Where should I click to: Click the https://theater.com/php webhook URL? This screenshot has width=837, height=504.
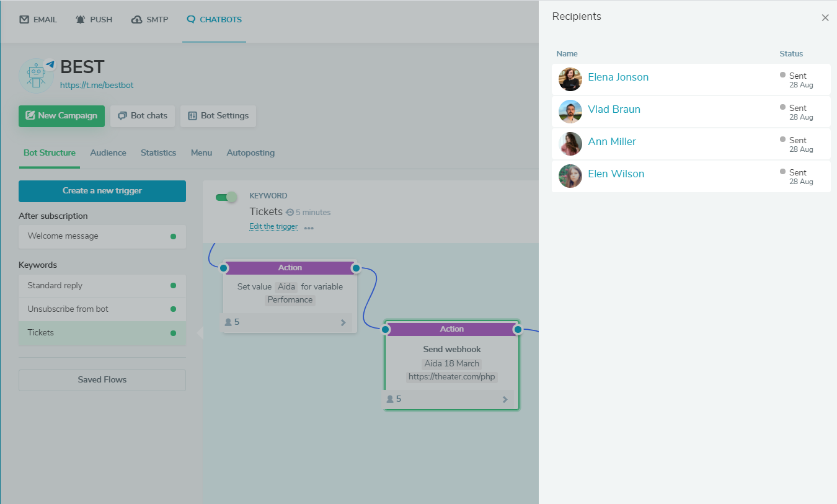(x=452, y=377)
